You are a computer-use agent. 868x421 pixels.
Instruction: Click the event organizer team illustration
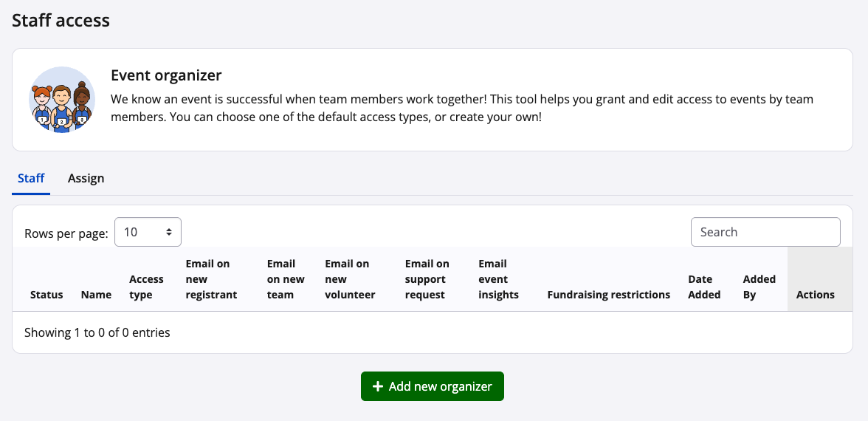coord(62,100)
